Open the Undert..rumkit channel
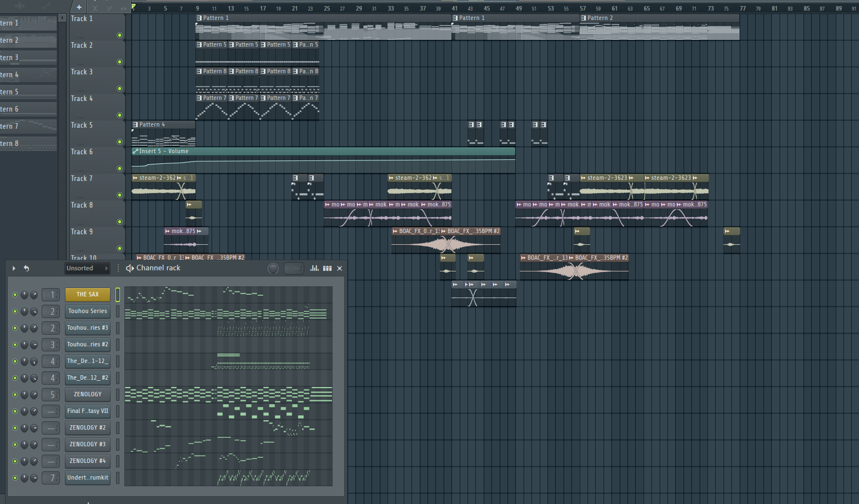 [88, 478]
